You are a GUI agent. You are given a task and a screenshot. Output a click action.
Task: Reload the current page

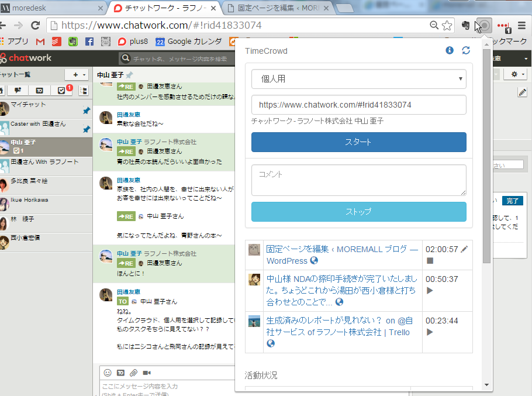(x=35, y=25)
